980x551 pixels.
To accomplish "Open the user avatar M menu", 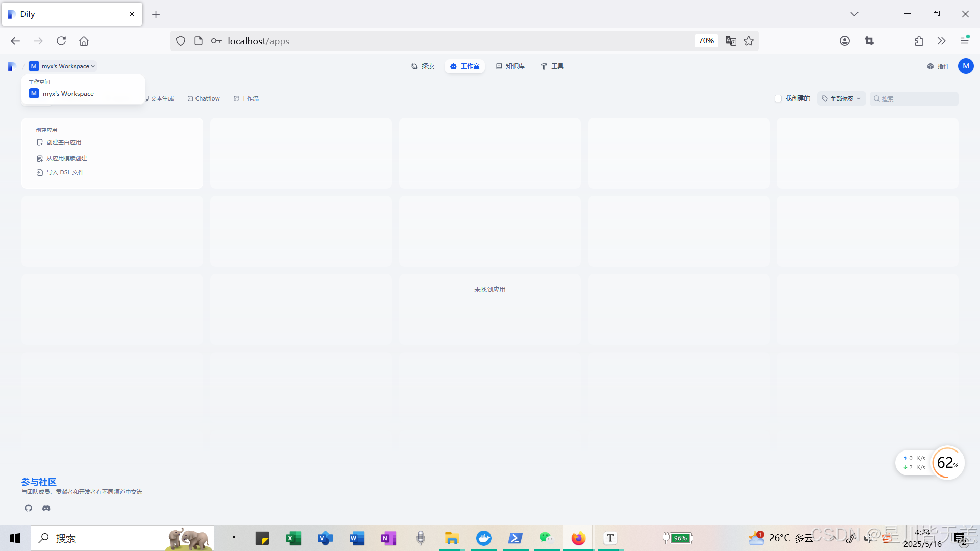I will click(966, 66).
